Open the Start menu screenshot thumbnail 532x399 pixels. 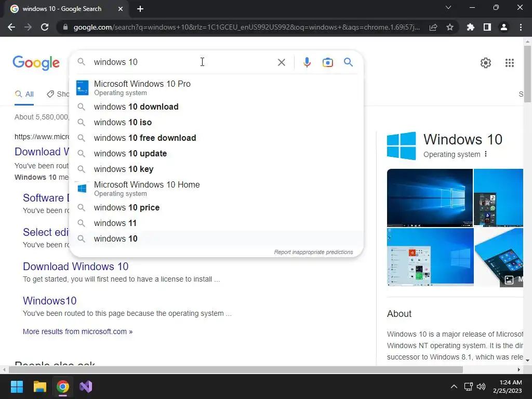430,257
